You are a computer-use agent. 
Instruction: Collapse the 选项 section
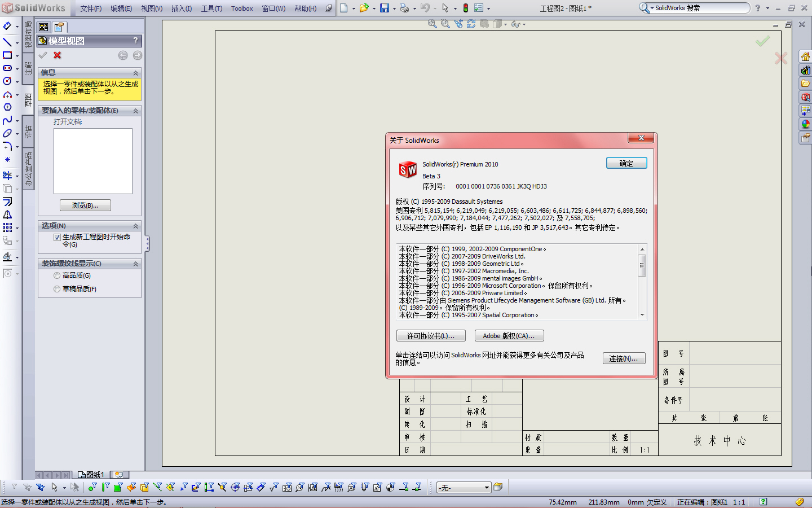(135, 226)
